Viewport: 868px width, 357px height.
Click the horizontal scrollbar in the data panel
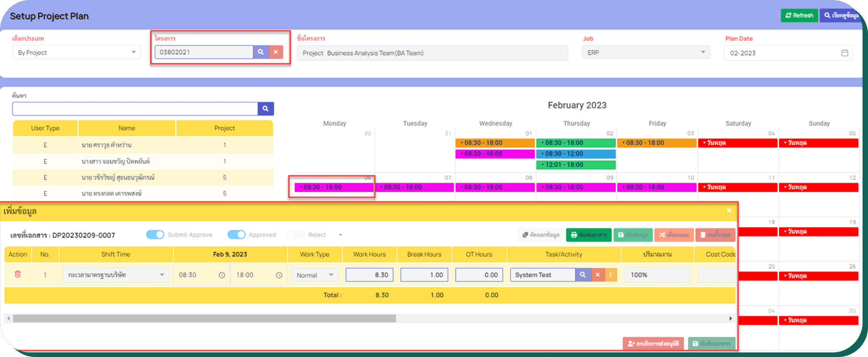pos(204,319)
